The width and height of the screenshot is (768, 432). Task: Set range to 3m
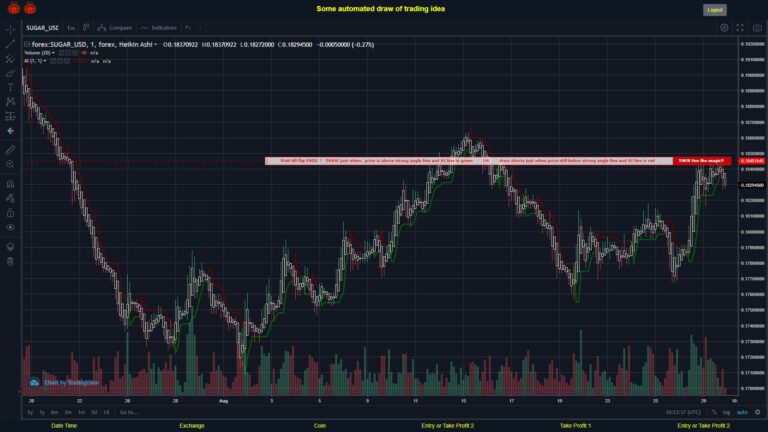point(68,412)
